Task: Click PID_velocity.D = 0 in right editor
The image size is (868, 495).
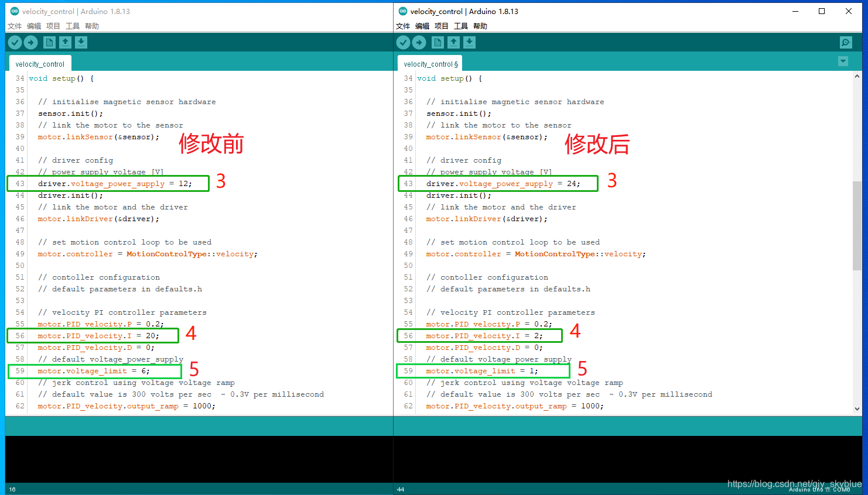Action: pos(484,348)
